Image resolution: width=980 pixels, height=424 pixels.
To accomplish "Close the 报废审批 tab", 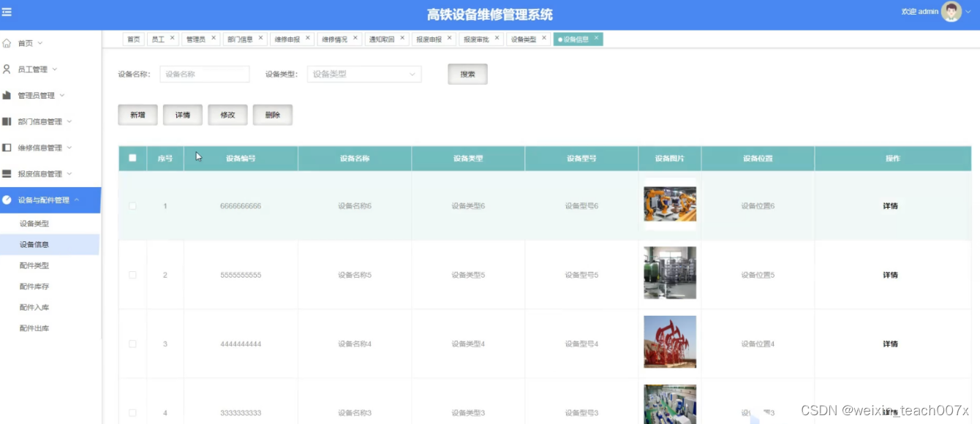I will coord(497,38).
